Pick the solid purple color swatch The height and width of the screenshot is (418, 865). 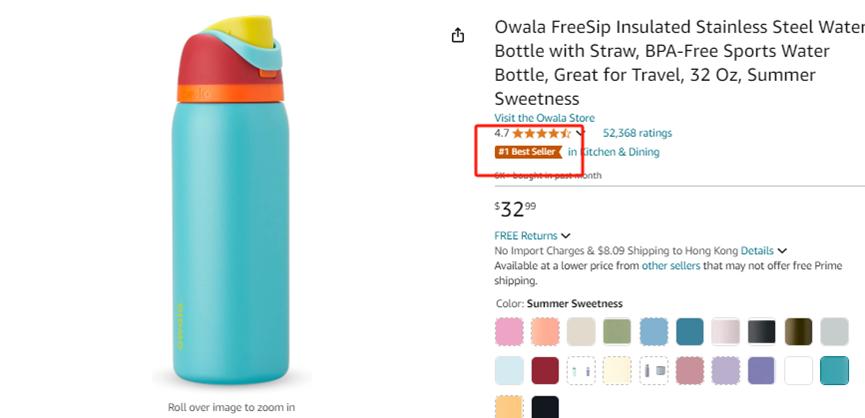point(762,370)
